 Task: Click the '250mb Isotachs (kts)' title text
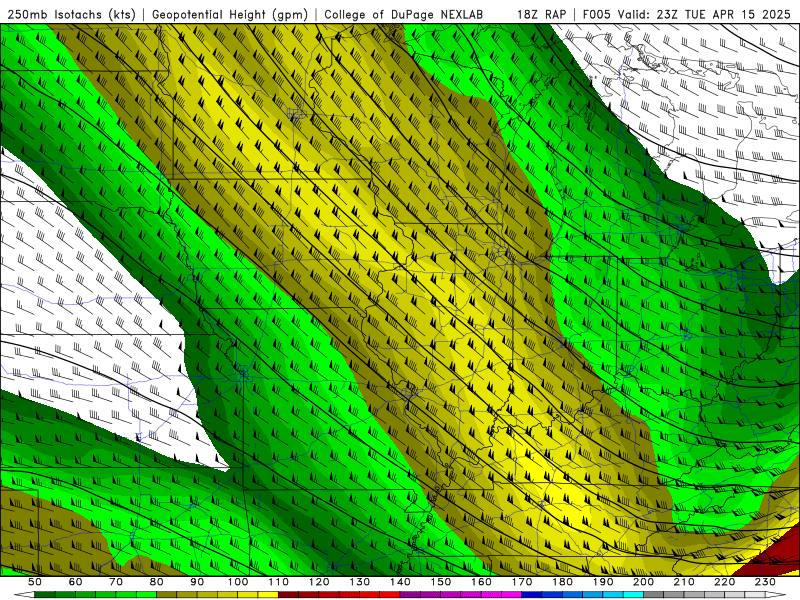coord(72,15)
